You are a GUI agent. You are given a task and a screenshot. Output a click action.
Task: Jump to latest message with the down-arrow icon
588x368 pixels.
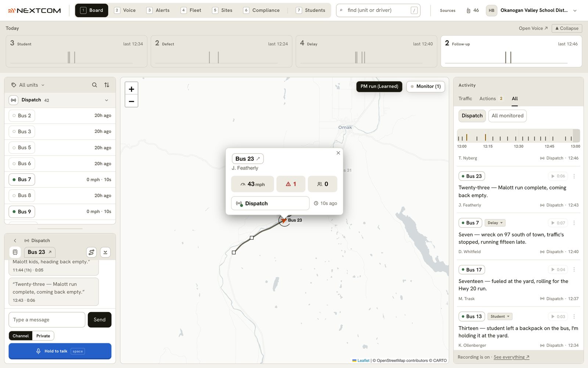(105, 252)
